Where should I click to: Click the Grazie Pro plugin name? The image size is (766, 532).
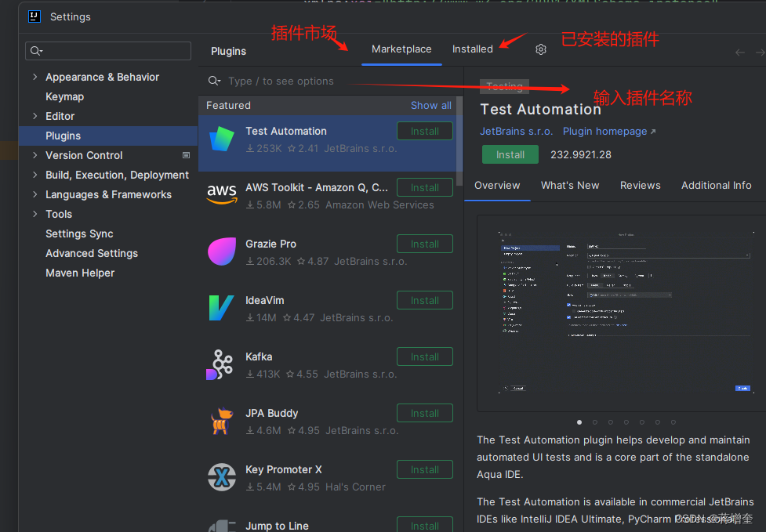click(x=270, y=244)
